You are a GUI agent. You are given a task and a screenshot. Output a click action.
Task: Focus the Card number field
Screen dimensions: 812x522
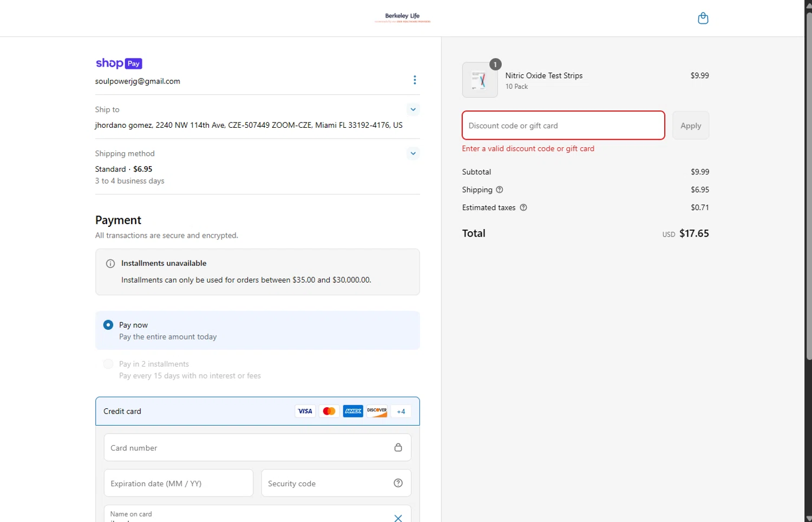[x=249, y=448]
